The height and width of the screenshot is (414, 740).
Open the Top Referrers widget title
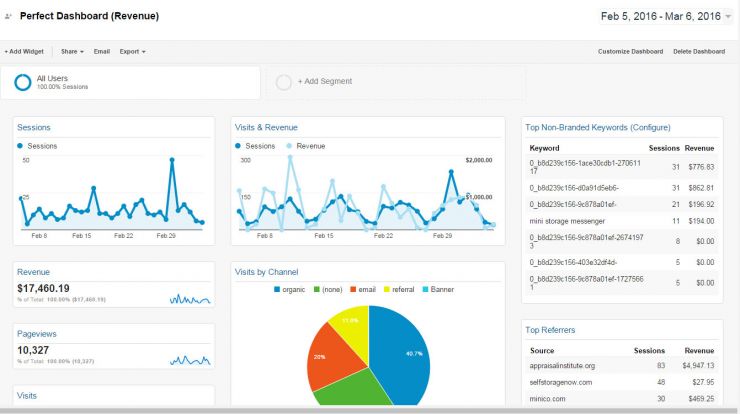[550, 330]
